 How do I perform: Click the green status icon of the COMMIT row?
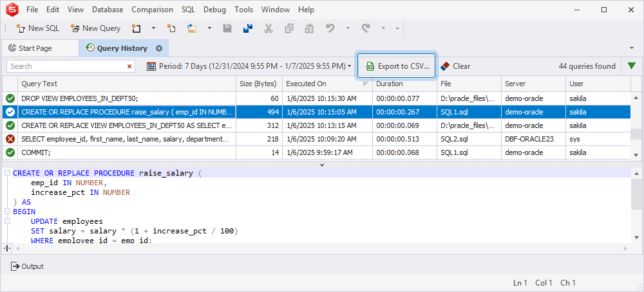coord(10,152)
